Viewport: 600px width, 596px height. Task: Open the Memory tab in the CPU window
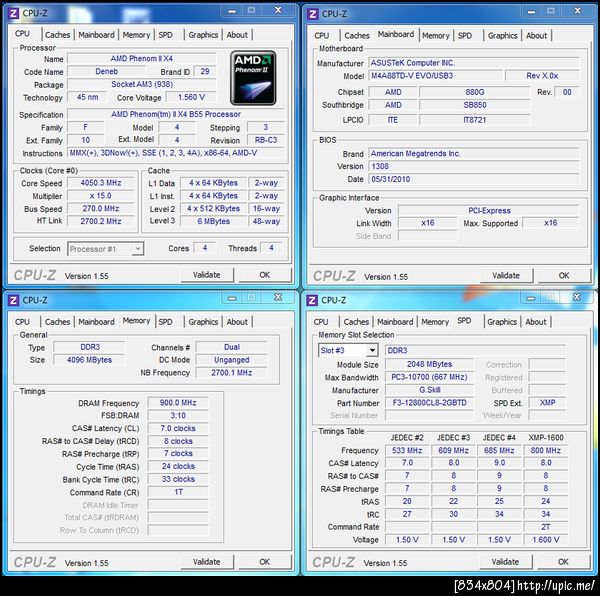click(x=136, y=35)
